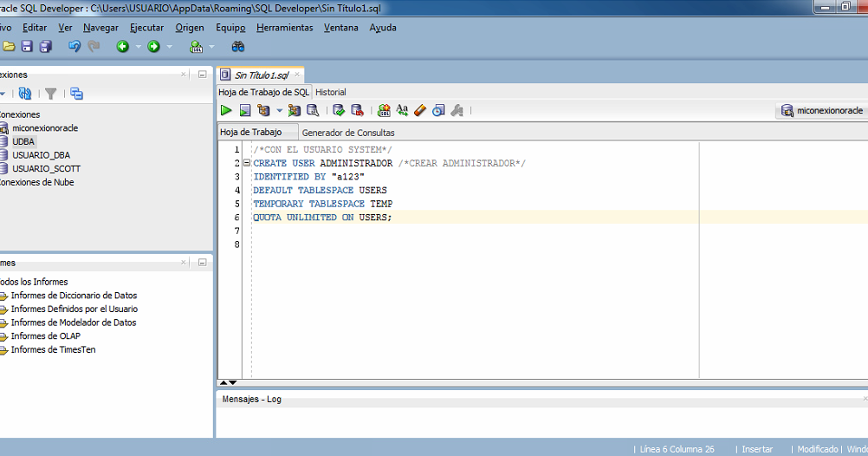Open SQL Tuning Advisor icon
The image size is (868, 456).
click(x=313, y=110)
